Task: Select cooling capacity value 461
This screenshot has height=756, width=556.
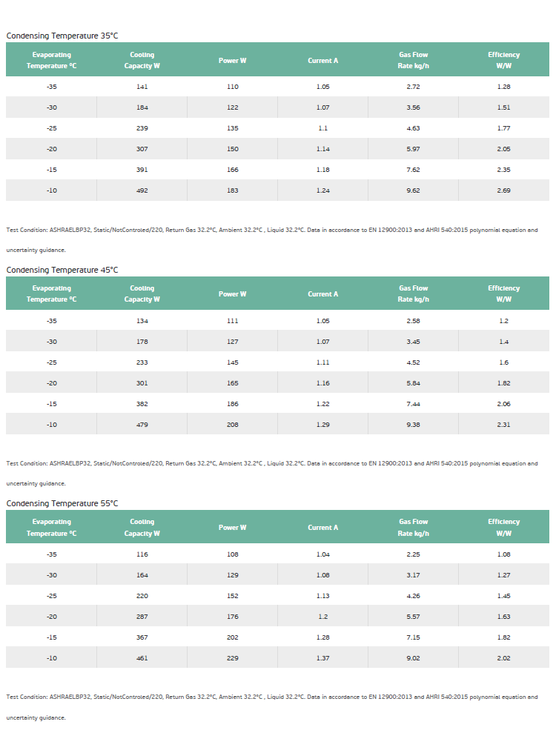Action: (142, 658)
